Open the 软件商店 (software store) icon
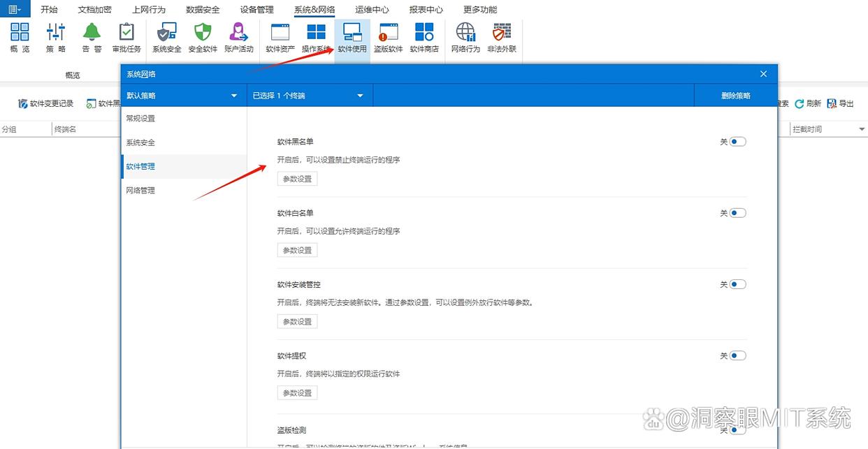Viewport: 868px width, 449px height. (x=424, y=35)
